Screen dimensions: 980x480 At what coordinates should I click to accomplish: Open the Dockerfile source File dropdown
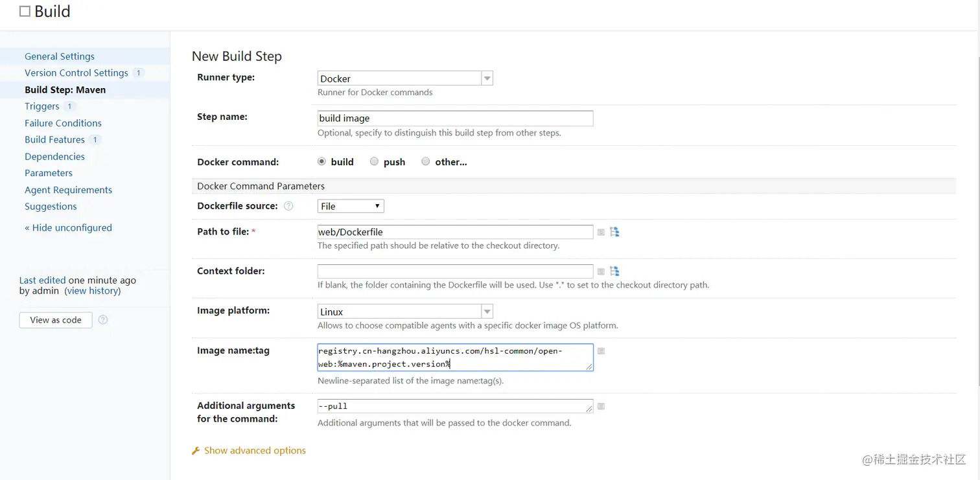[x=351, y=206]
